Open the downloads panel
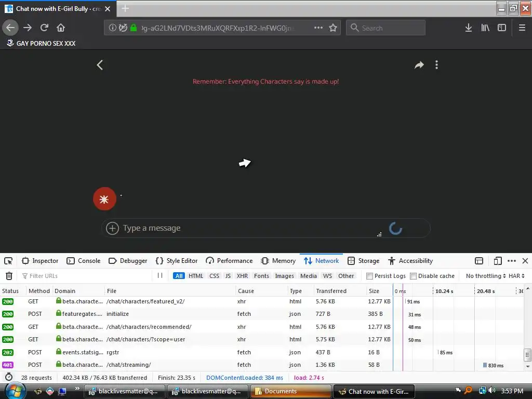 (469, 28)
